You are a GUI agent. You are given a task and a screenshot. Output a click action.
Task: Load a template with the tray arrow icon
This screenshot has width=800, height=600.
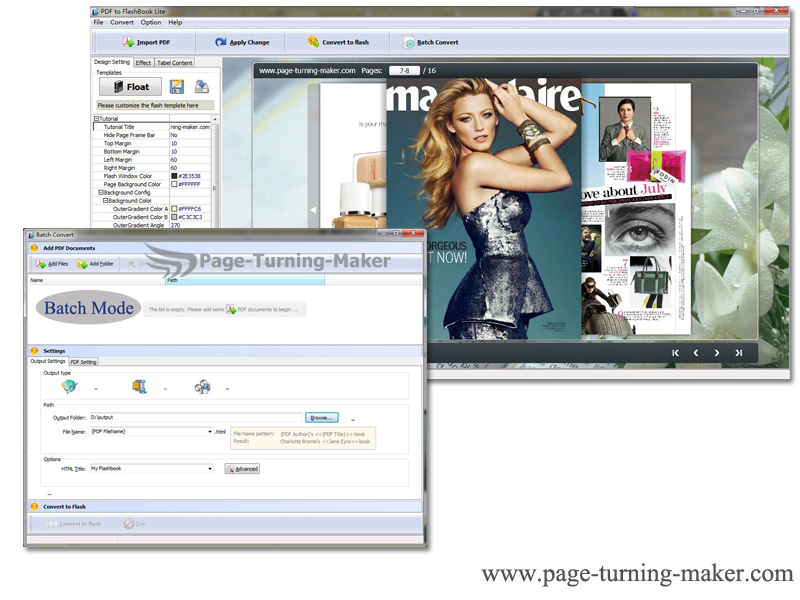(x=202, y=86)
